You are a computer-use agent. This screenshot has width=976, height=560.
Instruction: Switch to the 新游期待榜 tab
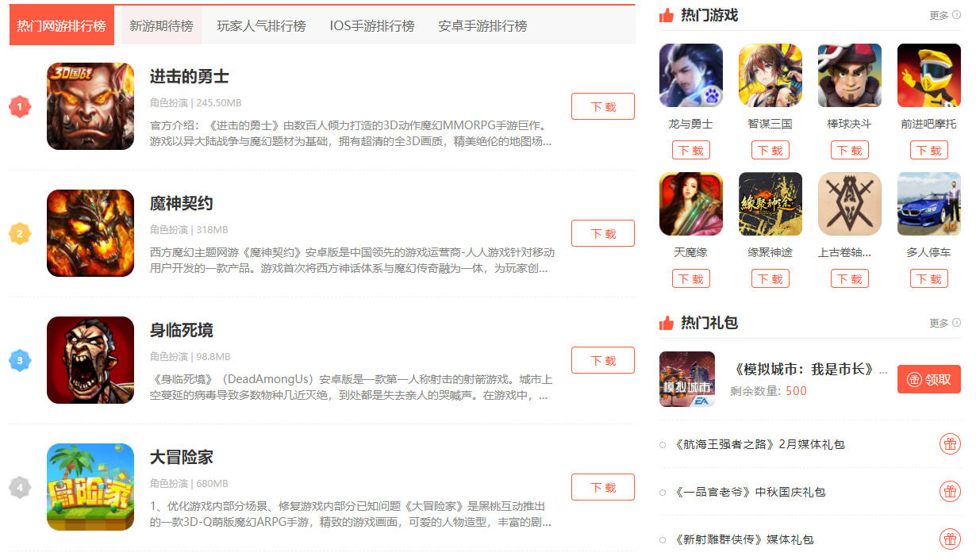pyautogui.click(x=162, y=26)
